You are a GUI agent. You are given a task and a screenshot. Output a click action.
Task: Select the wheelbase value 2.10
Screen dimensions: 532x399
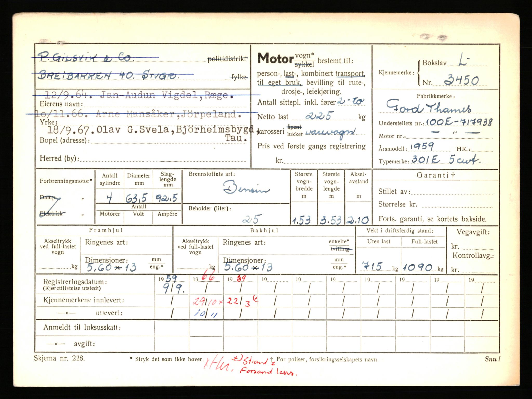pyautogui.click(x=358, y=220)
